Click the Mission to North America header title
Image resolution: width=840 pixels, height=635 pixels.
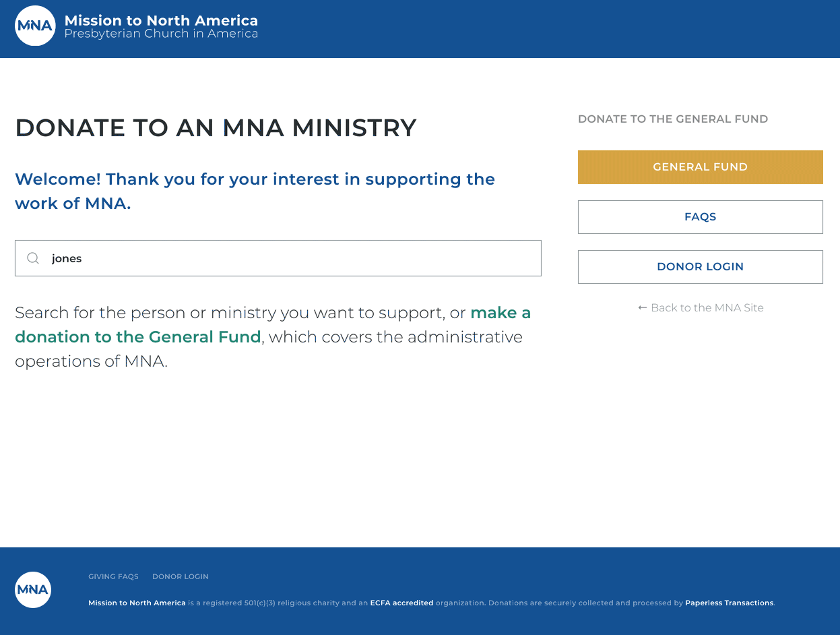pyautogui.click(x=161, y=20)
